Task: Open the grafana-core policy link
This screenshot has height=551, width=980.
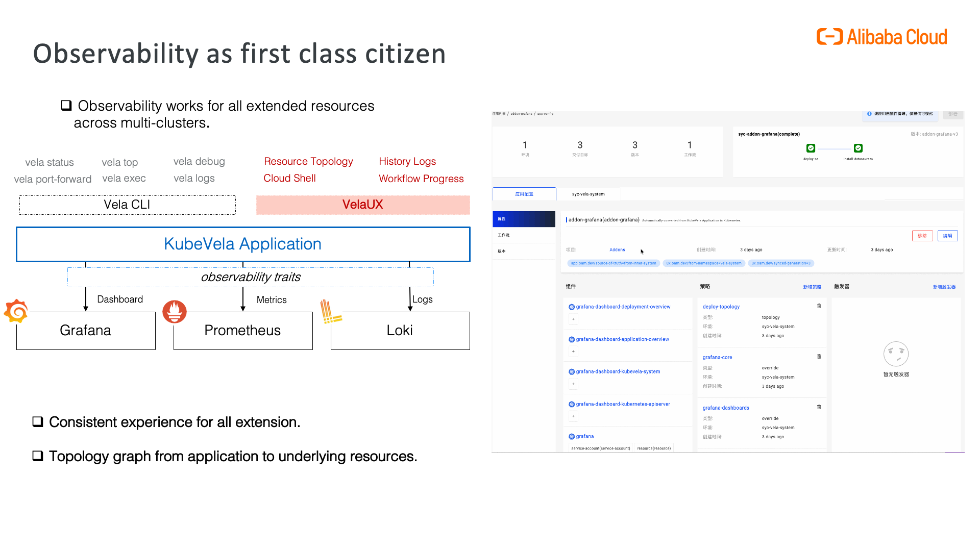Action: click(x=717, y=358)
